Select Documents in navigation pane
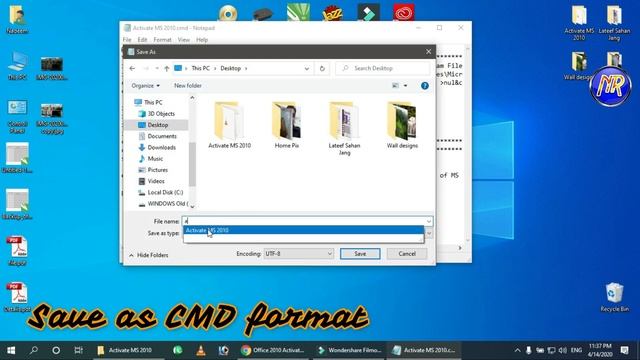The image size is (640, 360). tap(162, 136)
